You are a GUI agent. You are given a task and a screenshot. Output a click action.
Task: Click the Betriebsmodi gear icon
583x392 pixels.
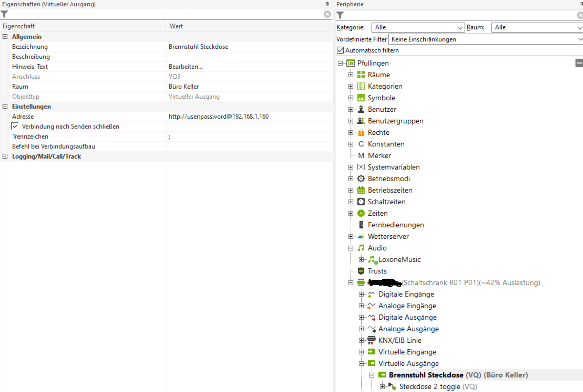[361, 178]
